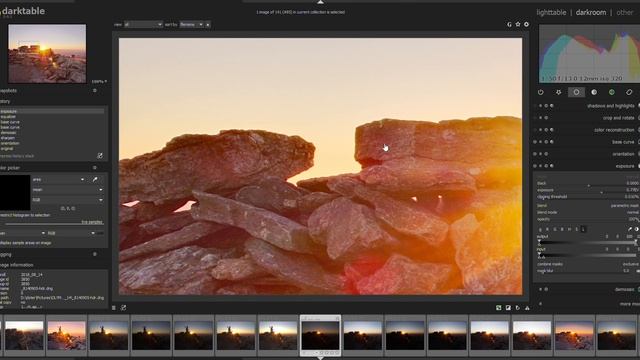Select the correction modules group icon
Image resolution: width=640 pixels, height=360 pixels.
coord(629,93)
